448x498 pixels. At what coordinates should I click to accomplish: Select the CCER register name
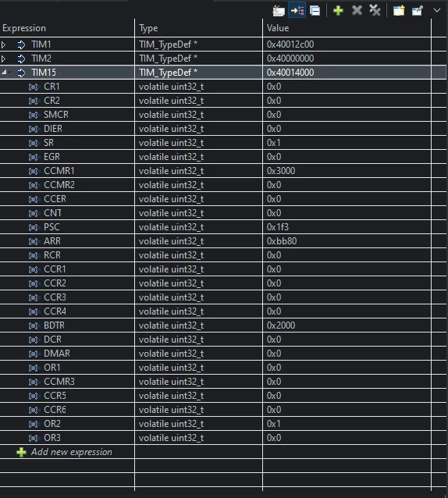click(55, 199)
